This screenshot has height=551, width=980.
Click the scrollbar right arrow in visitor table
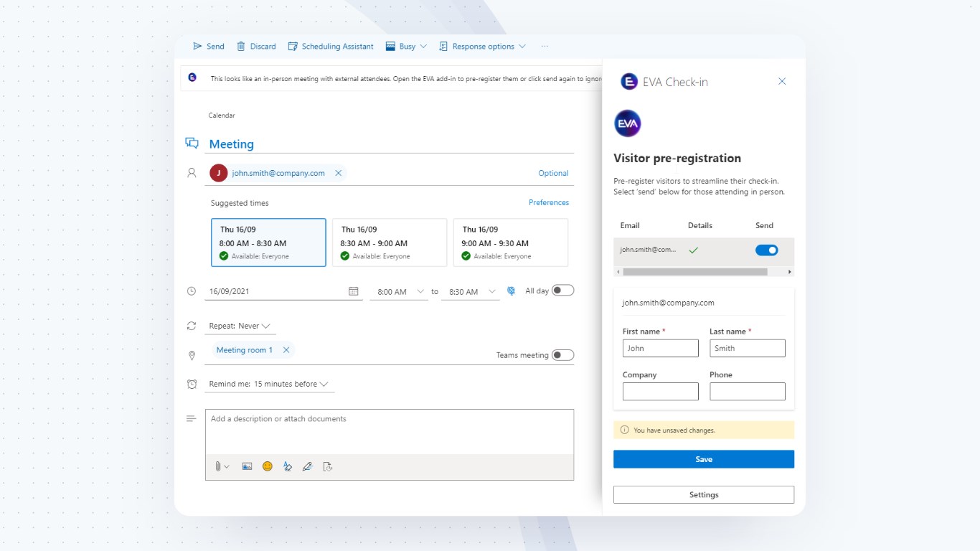(790, 272)
